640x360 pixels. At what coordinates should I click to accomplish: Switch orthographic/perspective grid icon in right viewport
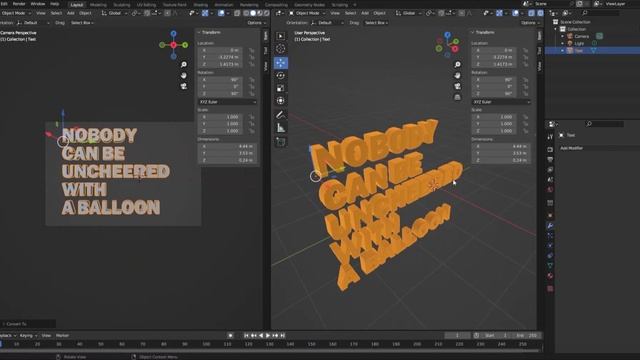tap(457, 97)
